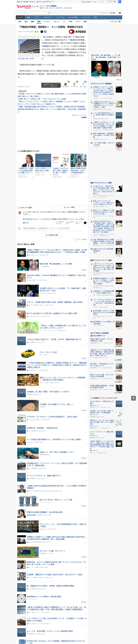React with わかりやすい lightbulb icon
138x644 pixels.
click(x=74, y=84)
